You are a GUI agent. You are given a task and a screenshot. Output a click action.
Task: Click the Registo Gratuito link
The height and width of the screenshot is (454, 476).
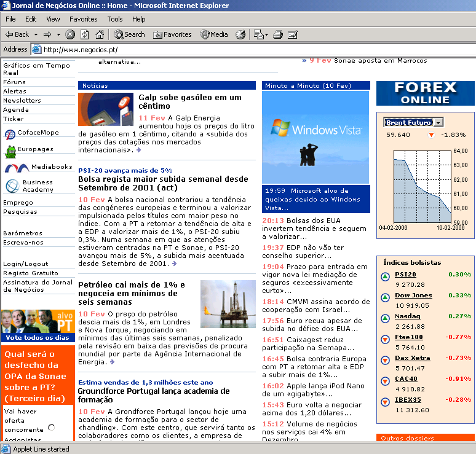[x=30, y=273]
